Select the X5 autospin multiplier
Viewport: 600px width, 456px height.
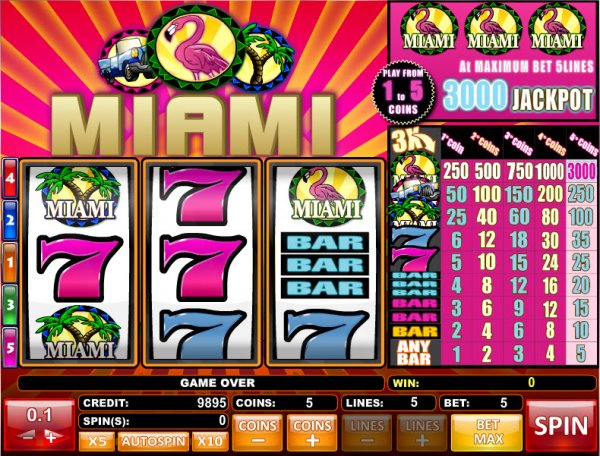pyautogui.click(x=97, y=441)
